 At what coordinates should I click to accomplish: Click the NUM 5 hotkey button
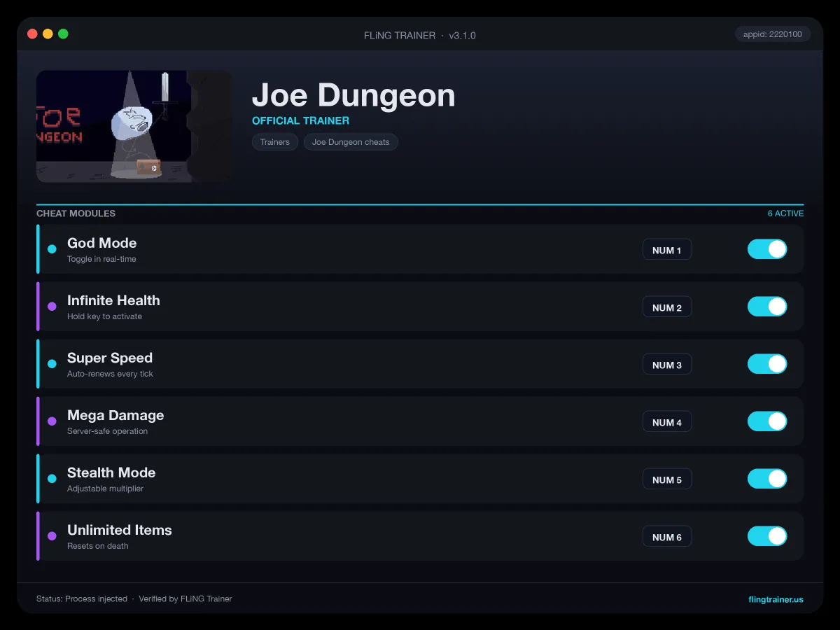[x=667, y=479]
